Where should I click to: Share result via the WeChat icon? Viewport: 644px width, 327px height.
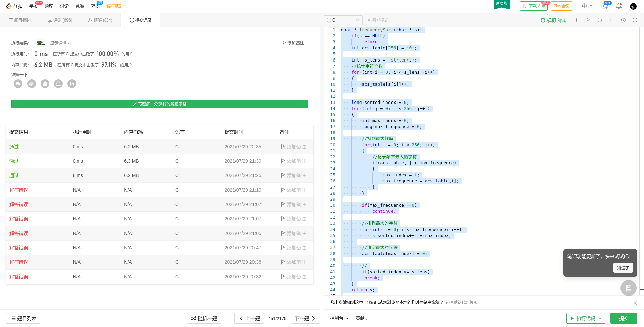coord(18,84)
